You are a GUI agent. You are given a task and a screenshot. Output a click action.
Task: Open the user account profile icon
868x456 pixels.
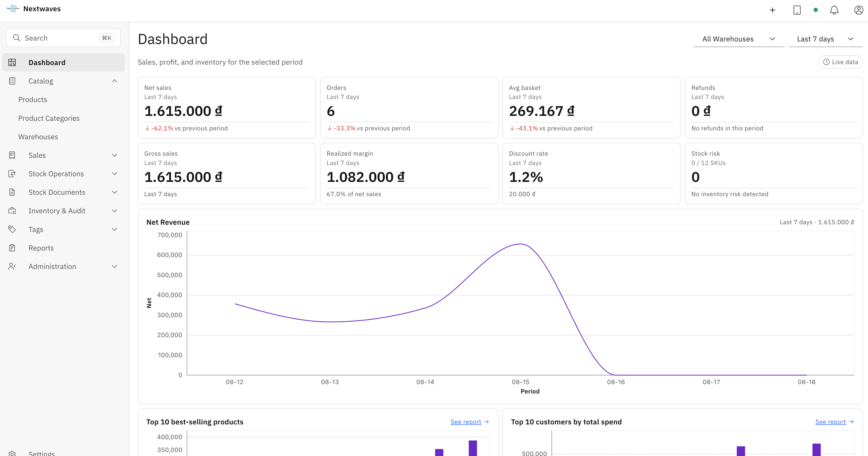859,10
